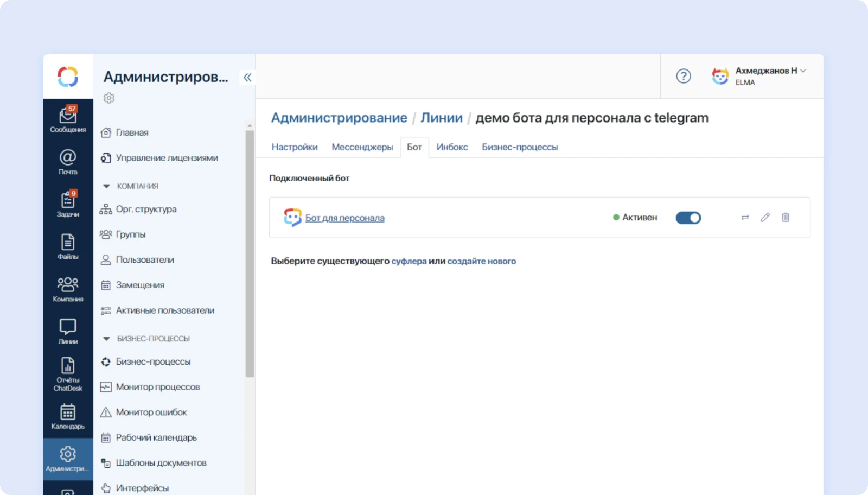The image size is (868, 495).
Task: Open the Mail section icon
Action: (68, 162)
